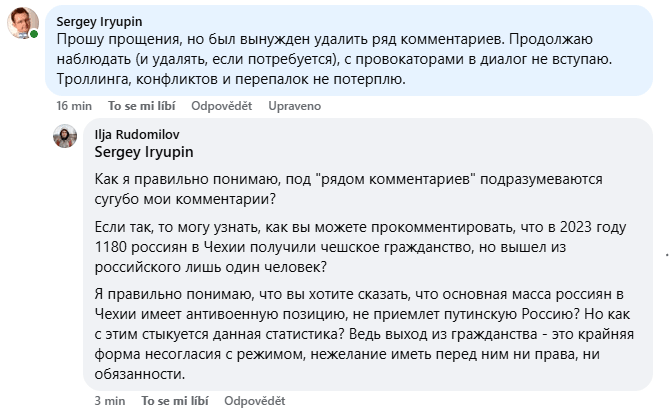670x410 pixels.
Task: Open Sergey Iryupin's name above top comment
Action: point(99,21)
